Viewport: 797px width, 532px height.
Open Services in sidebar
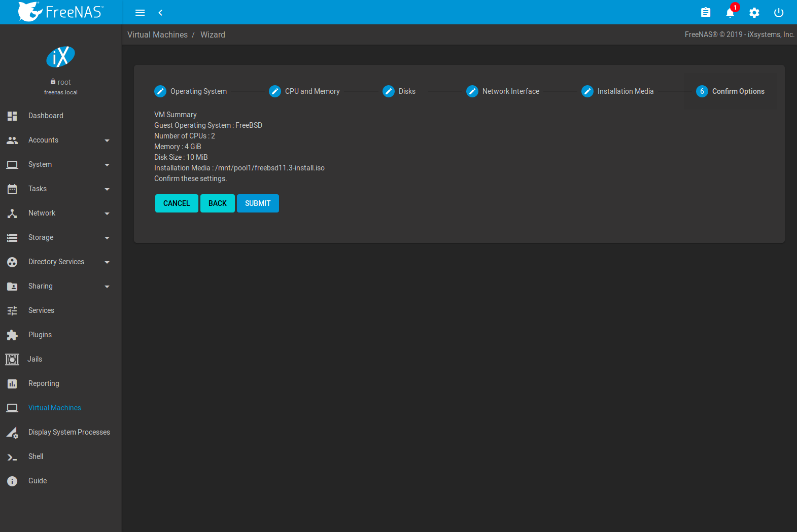[41, 310]
